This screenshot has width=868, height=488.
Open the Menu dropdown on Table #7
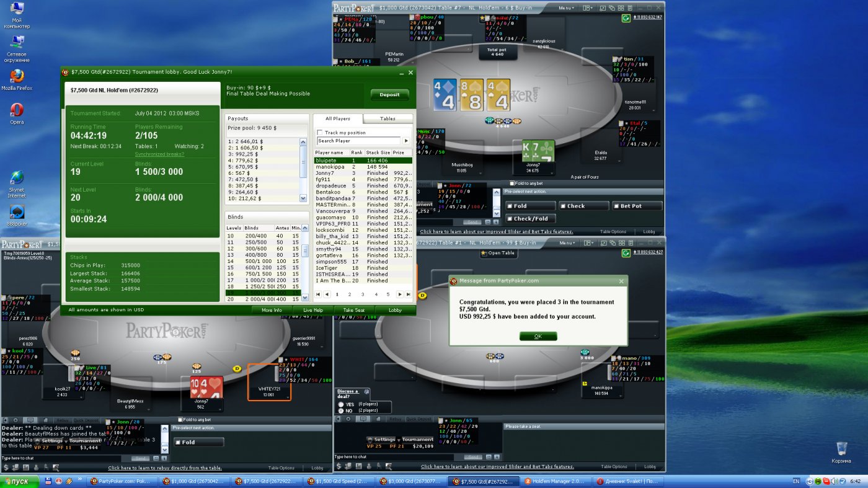567,8
